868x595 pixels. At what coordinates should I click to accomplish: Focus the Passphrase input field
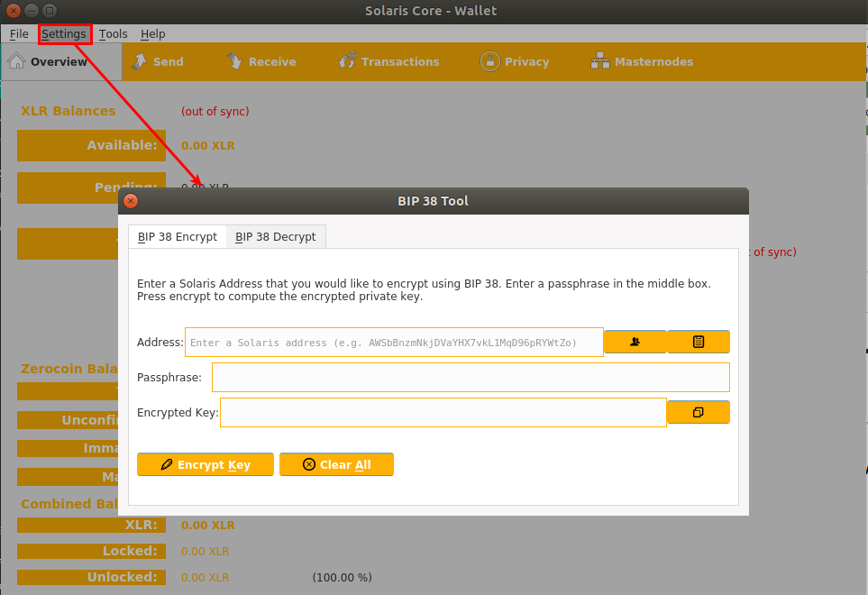pos(471,378)
